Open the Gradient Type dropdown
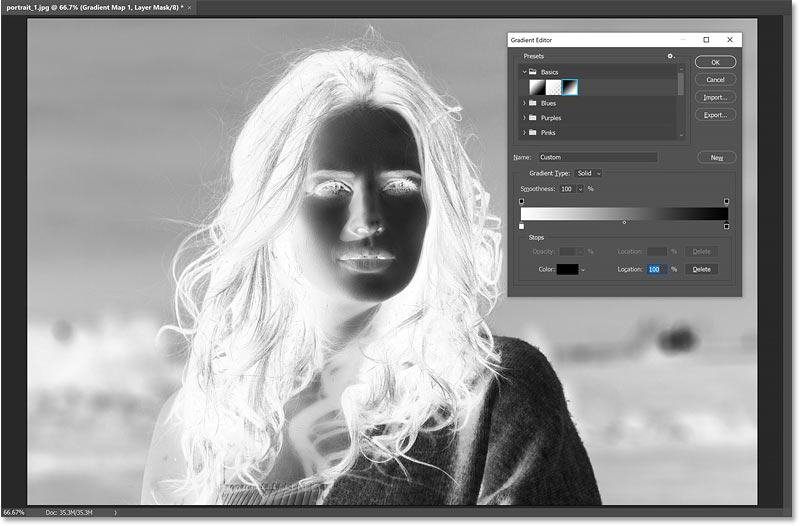Image resolution: width=802 pixels, height=526 pixels. (588, 173)
